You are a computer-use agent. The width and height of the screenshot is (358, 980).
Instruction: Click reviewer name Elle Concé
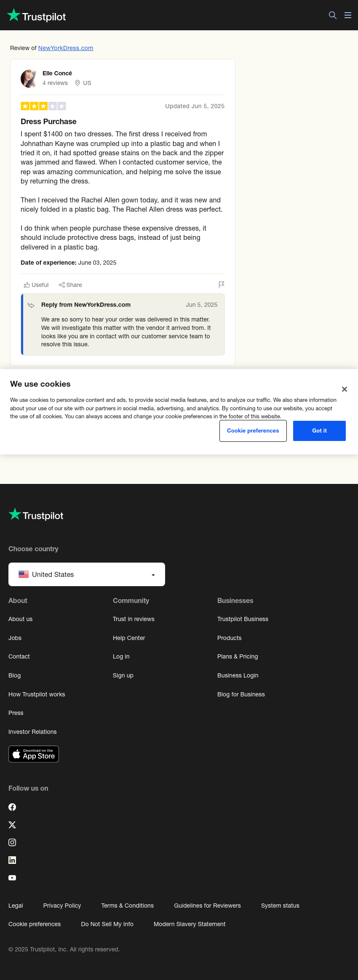[x=57, y=73]
